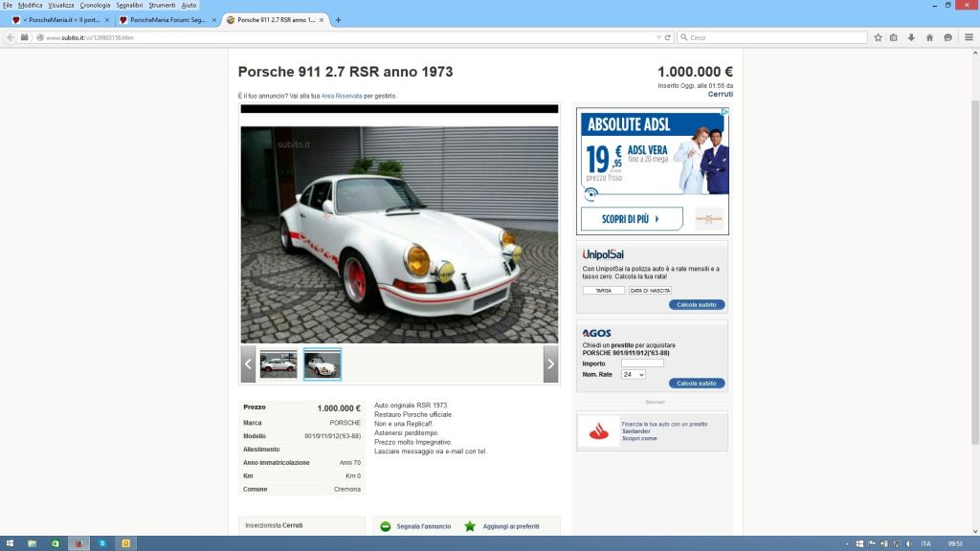Close the Porsche 911 2.7 RSR tab
Image resolution: width=980 pixels, height=551 pixels.
[322, 20]
